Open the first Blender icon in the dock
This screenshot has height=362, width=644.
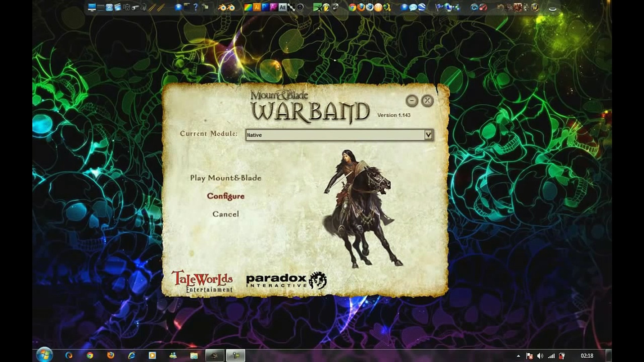221,7
